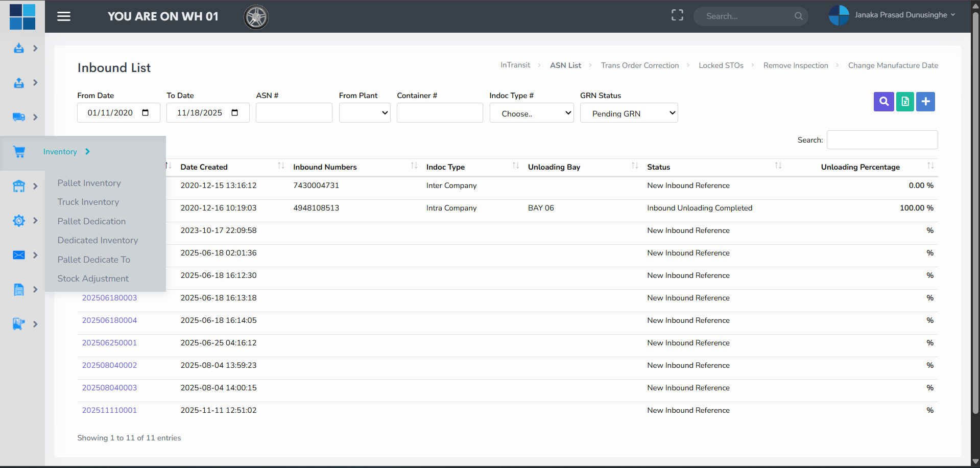The width and height of the screenshot is (980, 468).
Task: Open the Indoc Type dropdown
Action: (x=531, y=113)
